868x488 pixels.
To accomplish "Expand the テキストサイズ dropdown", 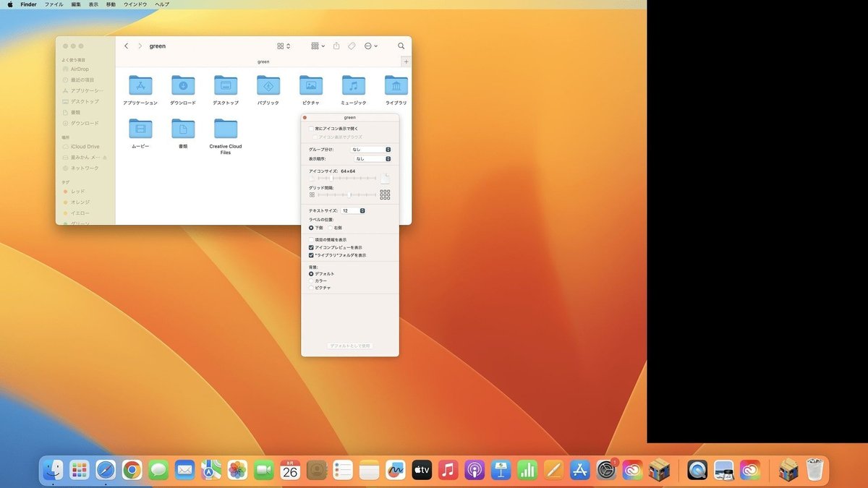I will (353, 210).
